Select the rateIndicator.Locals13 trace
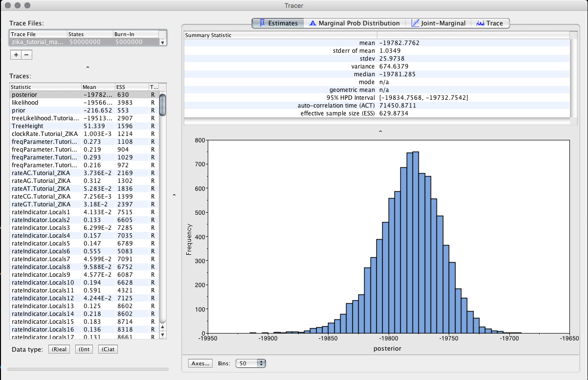Viewport: 588px width, 380px height. tap(85, 306)
